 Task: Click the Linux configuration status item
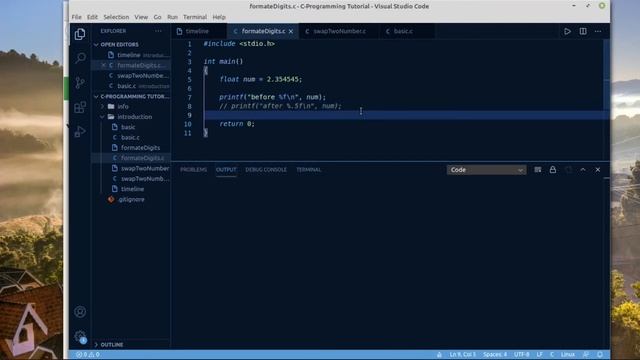tap(567, 355)
